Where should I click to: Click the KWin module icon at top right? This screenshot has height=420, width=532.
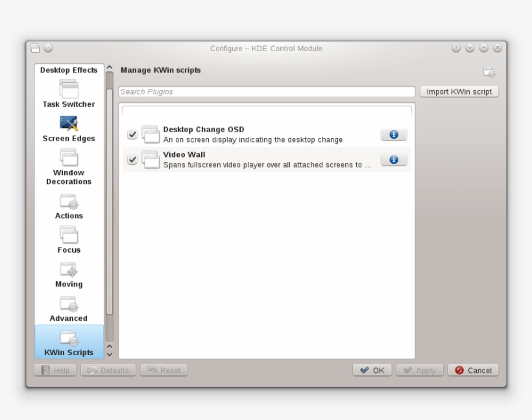point(489,72)
